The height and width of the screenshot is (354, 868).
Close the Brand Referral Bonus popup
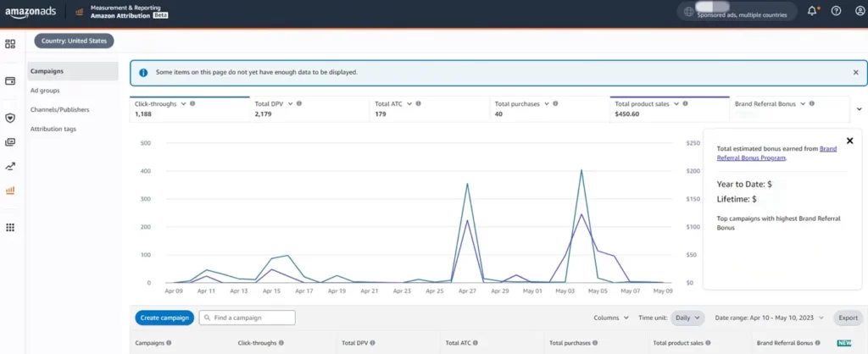click(849, 141)
